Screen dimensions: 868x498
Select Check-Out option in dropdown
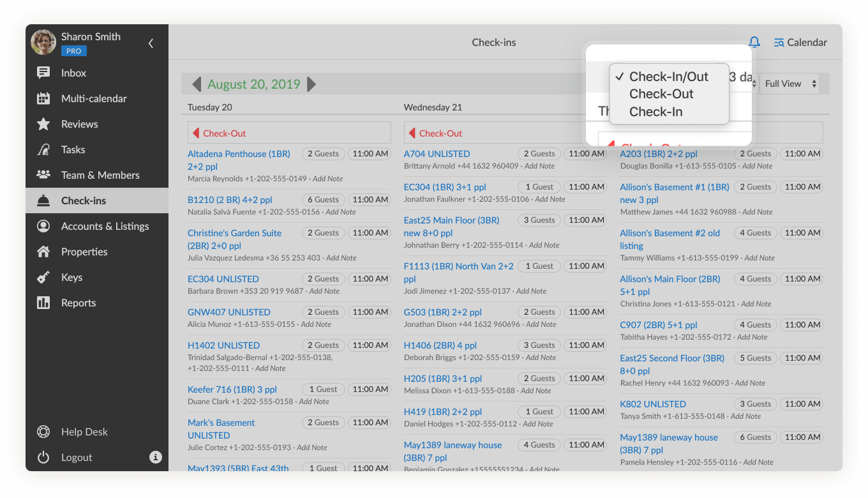click(x=668, y=94)
